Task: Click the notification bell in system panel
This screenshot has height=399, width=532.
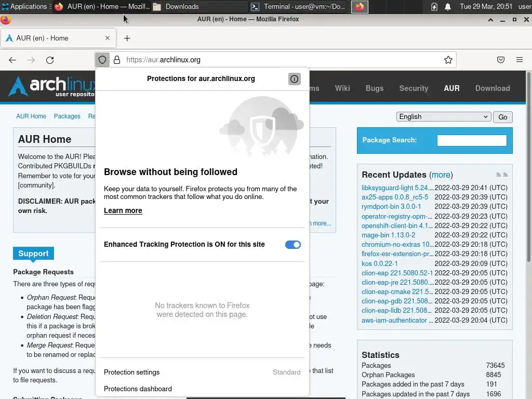Action: pos(448,6)
